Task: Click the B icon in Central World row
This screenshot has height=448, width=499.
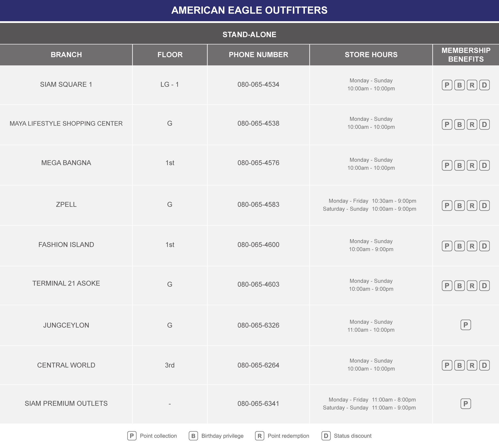Action: [x=459, y=365]
